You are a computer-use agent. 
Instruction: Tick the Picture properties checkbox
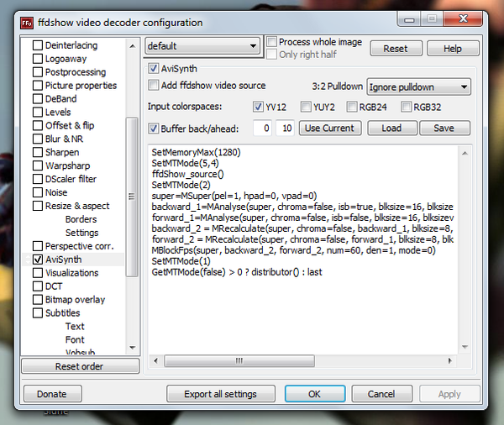[x=38, y=86]
